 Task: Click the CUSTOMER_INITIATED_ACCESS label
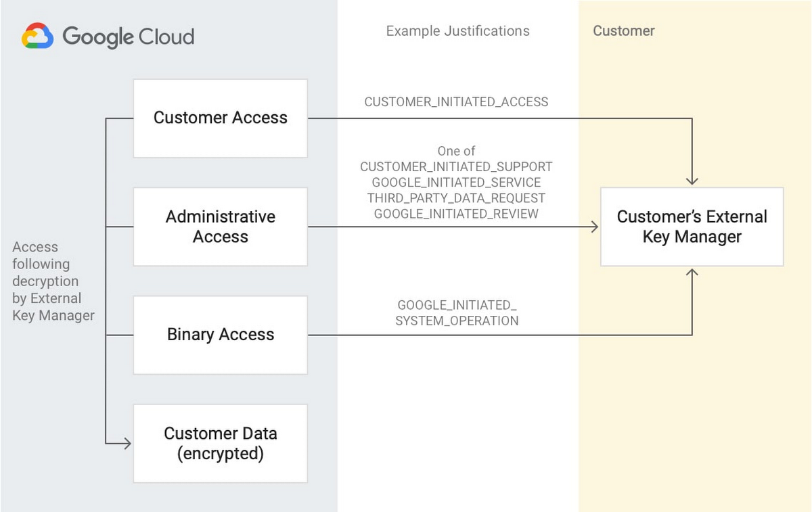point(456,102)
